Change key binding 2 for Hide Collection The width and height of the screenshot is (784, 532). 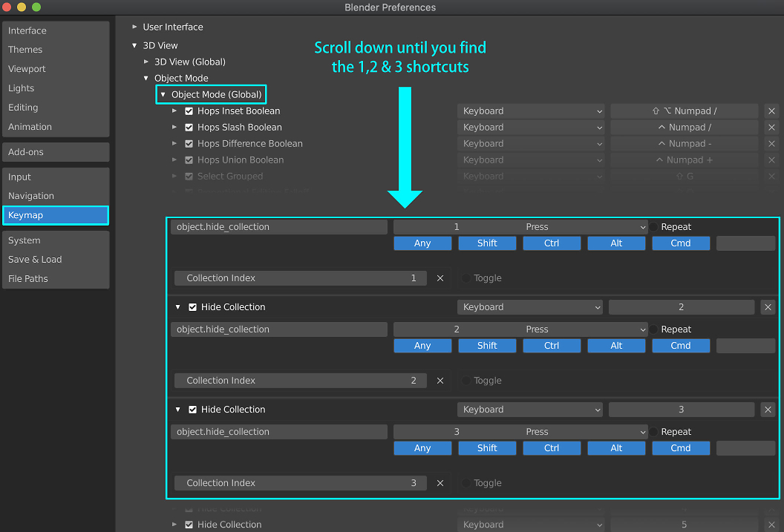coord(682,307)
